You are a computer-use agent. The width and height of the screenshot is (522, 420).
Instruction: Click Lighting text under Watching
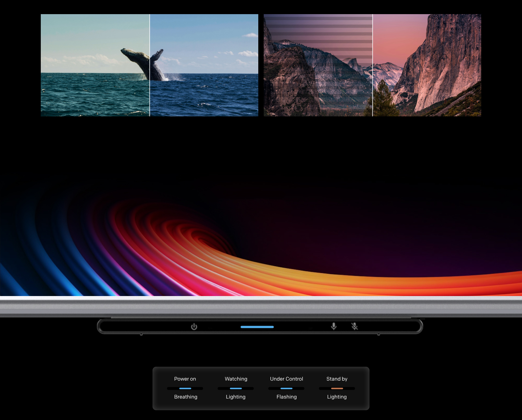[235, 397]
